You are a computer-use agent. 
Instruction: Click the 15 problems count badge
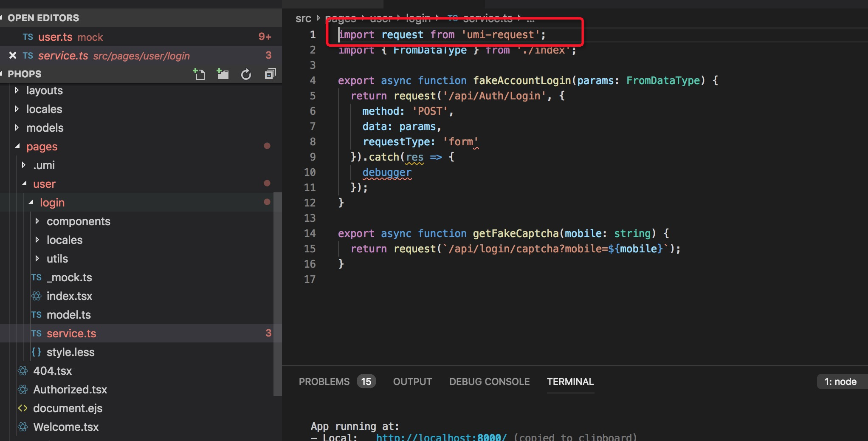click(366, 382)
